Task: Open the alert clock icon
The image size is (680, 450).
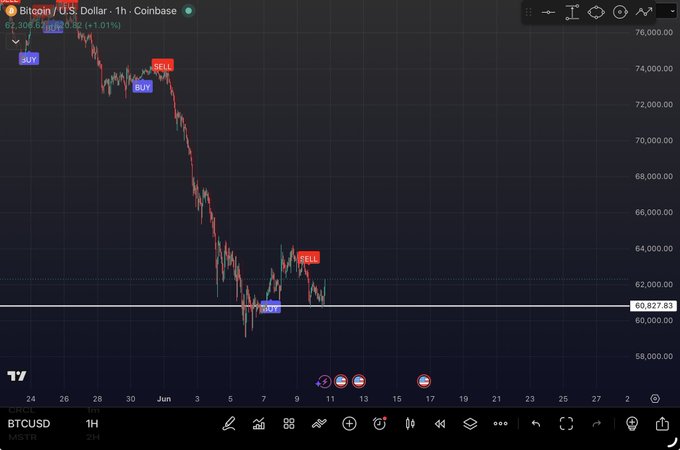Action: pyautogui.click(x=379, y=424)
